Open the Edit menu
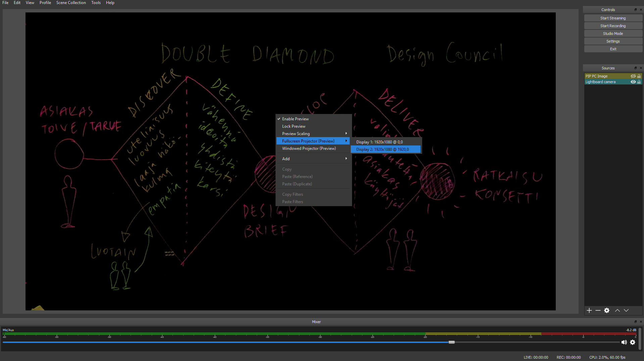 (x=17, y=3)
